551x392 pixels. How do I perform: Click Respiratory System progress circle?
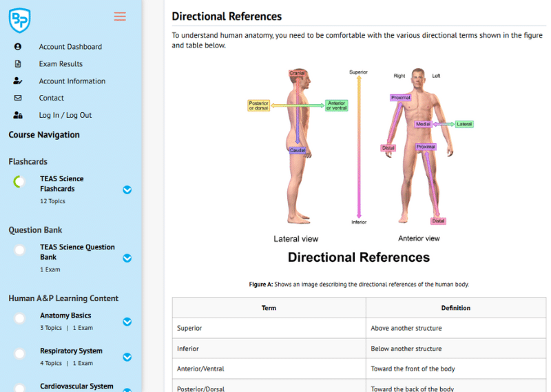coord(19,353)
